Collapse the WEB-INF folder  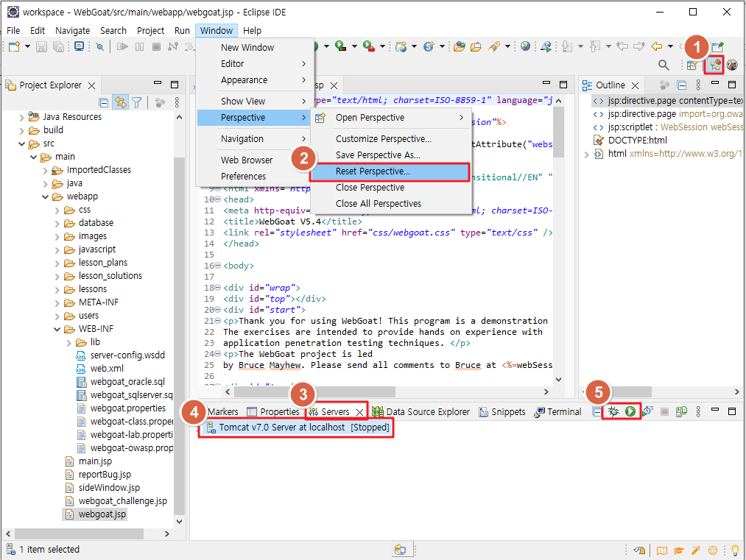click(57, 329)
